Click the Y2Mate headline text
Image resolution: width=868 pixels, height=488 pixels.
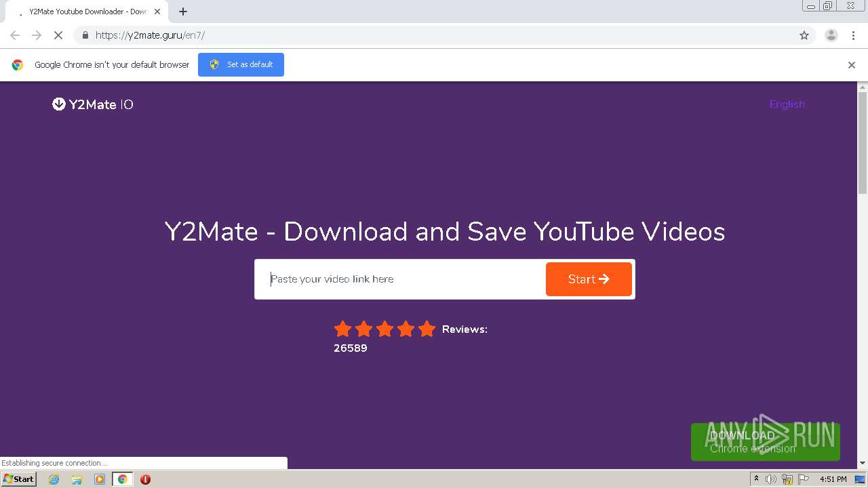[445, 232]
